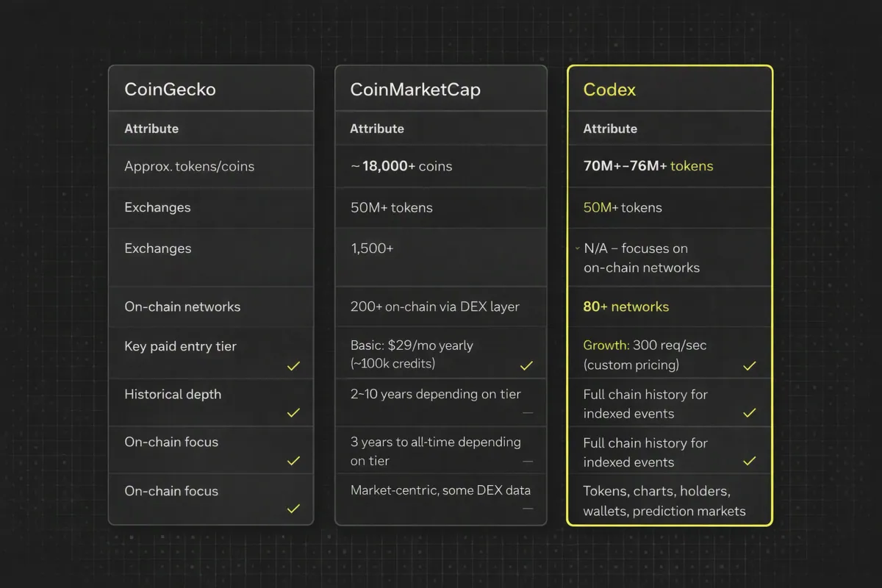Click 2–10 years depending on tier text
This screenshot has width=882, height=588.
(436, 394)
